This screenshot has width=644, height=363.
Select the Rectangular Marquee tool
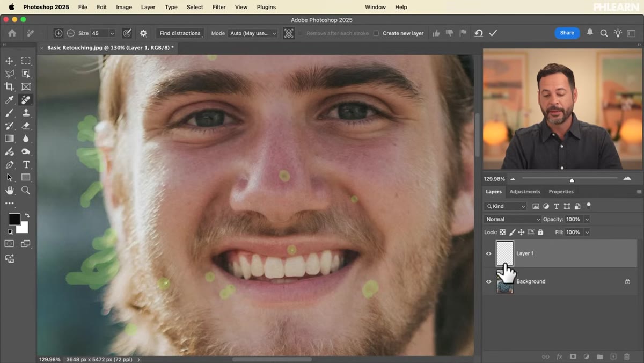26,61
